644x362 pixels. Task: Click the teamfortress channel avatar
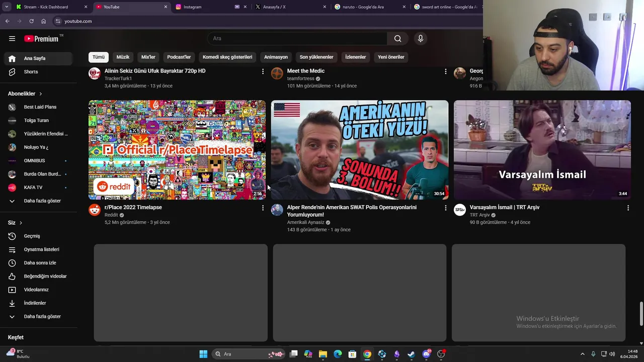point(277,73)
